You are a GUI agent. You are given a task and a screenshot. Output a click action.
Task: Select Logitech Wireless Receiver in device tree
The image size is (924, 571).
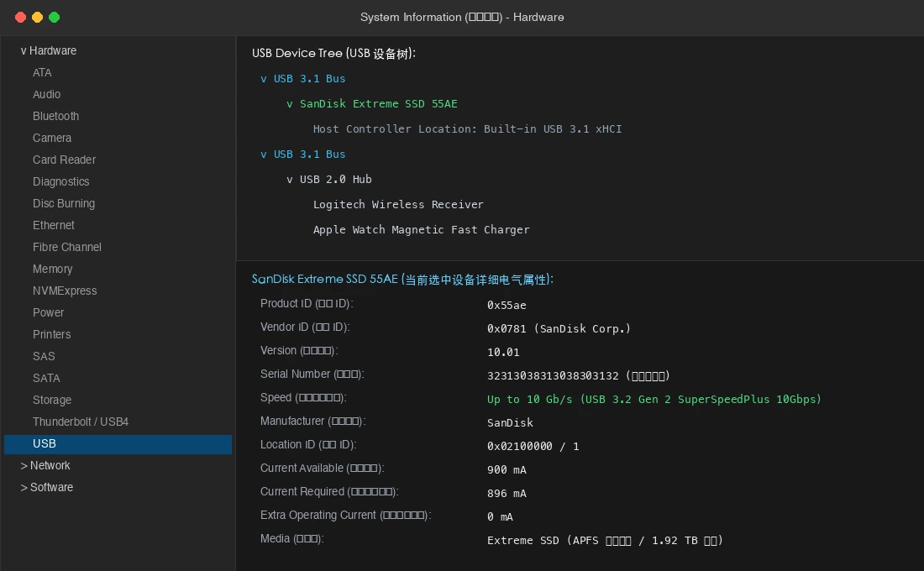coord(398,205)
